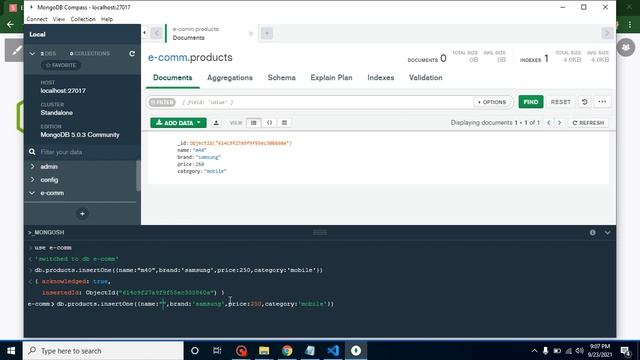This screenshot has width=640, height=360.
Task: Click the Reset button
Action: (561, 102)
